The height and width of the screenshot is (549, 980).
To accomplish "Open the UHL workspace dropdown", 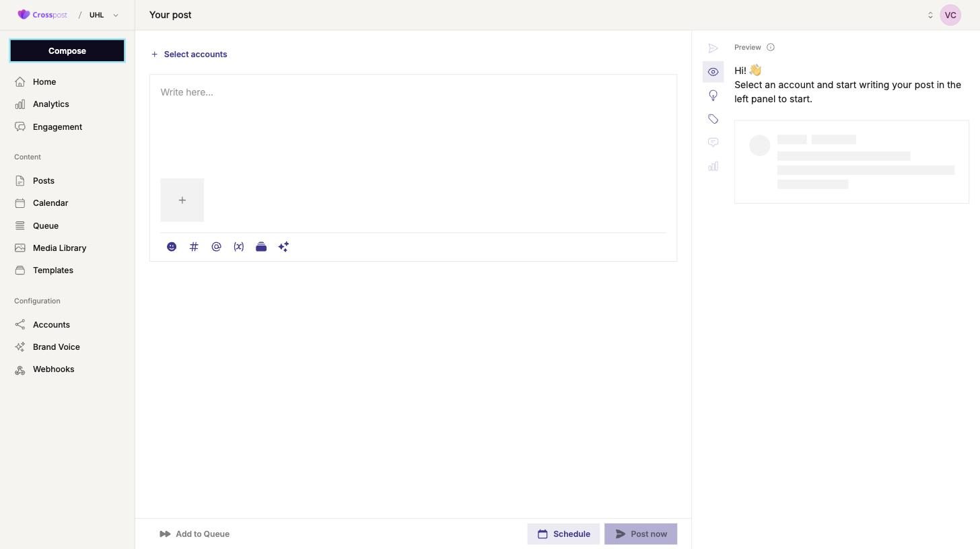I will point(104,15).
